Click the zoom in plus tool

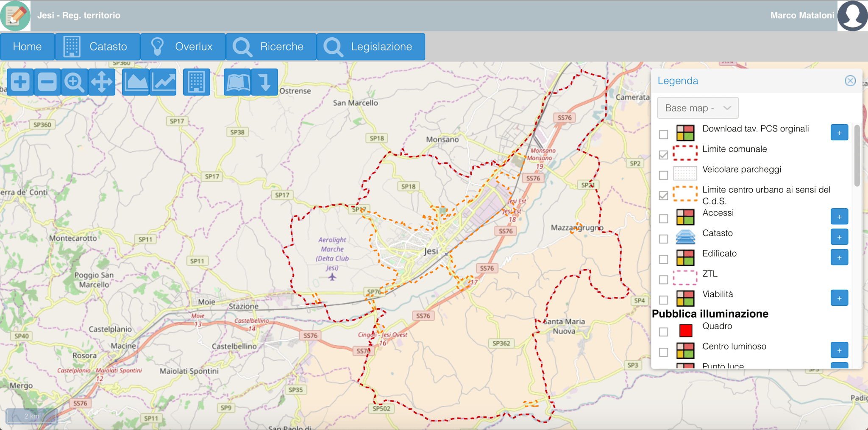(20, 82)
